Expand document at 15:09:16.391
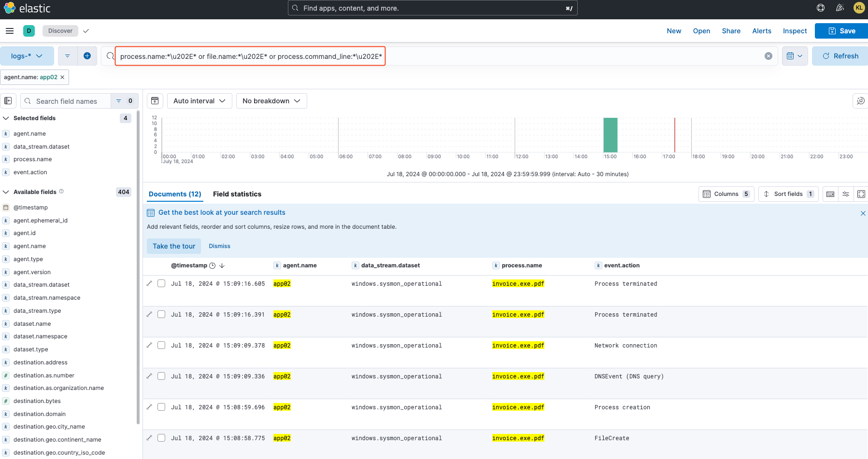The width and height of the screenshot is (868, 459). (149, 314)
